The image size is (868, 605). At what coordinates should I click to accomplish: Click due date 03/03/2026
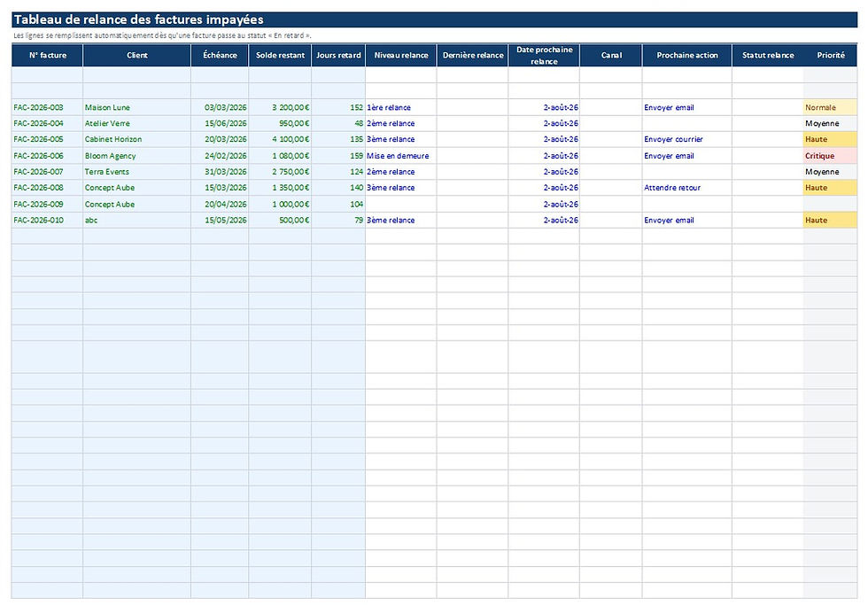tap(220, 107)
